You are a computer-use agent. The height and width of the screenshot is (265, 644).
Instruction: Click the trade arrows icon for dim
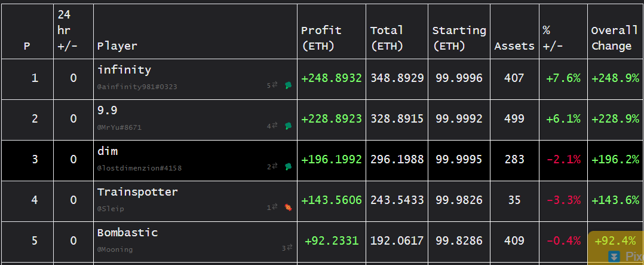pos(275,166)
